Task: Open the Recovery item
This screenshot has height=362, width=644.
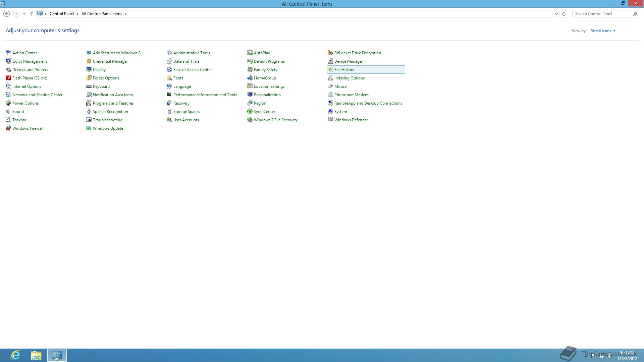Action: click(181, 103)
